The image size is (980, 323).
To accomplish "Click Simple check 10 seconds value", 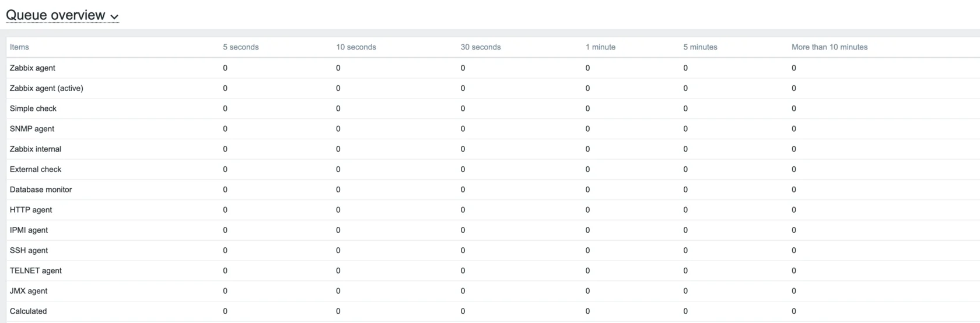I will [338, 108].
